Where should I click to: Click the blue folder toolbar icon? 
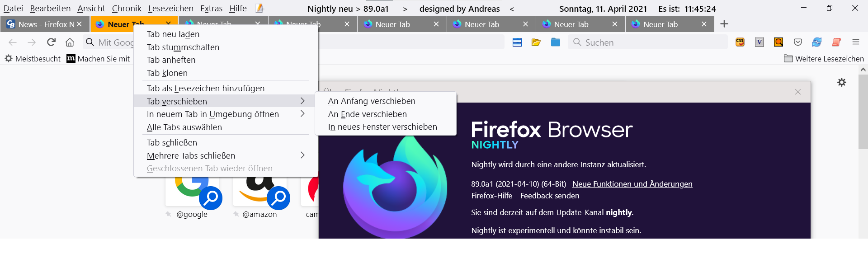point(556,42)
